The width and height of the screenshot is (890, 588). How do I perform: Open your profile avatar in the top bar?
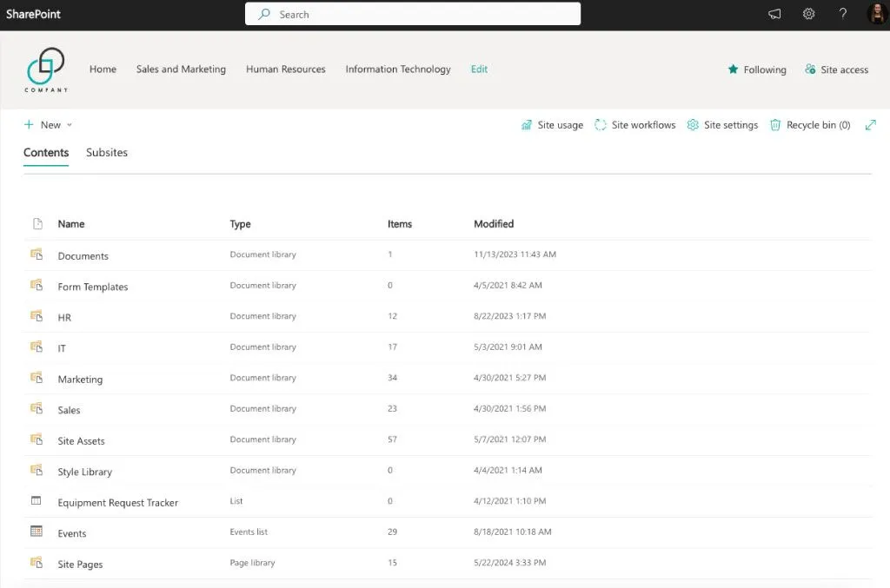coord(876,14)
